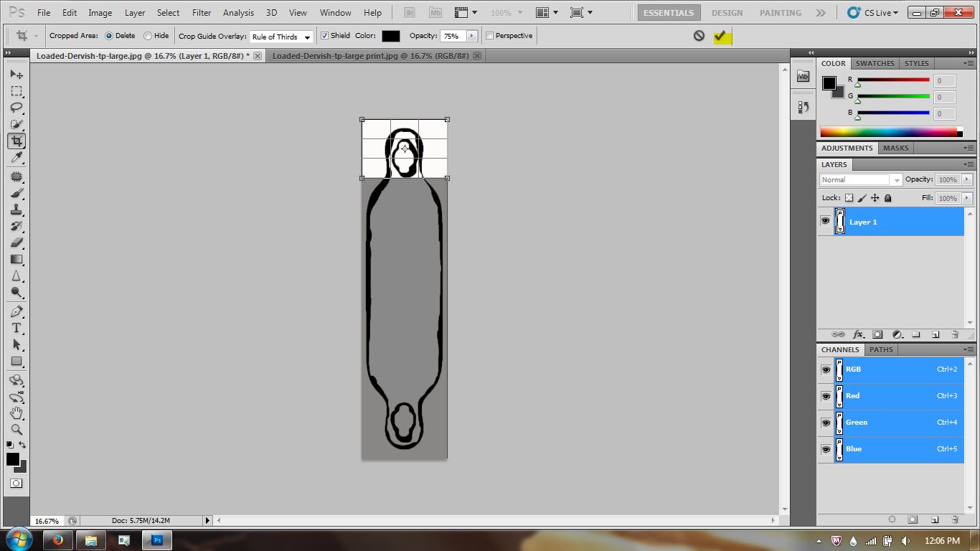Select the Hand tool
Viewport: 980px width, 551px height.
(x=16, y=414)
